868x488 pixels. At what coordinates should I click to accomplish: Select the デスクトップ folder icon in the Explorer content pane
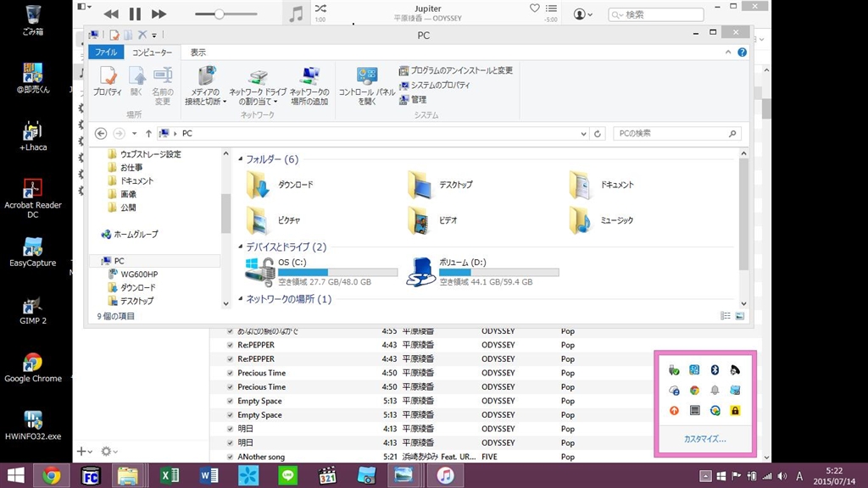pyautogui.click(x=420, y=185)
